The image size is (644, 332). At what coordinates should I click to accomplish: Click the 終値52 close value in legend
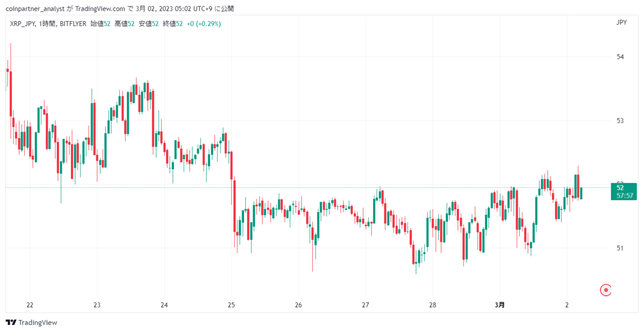173,24
